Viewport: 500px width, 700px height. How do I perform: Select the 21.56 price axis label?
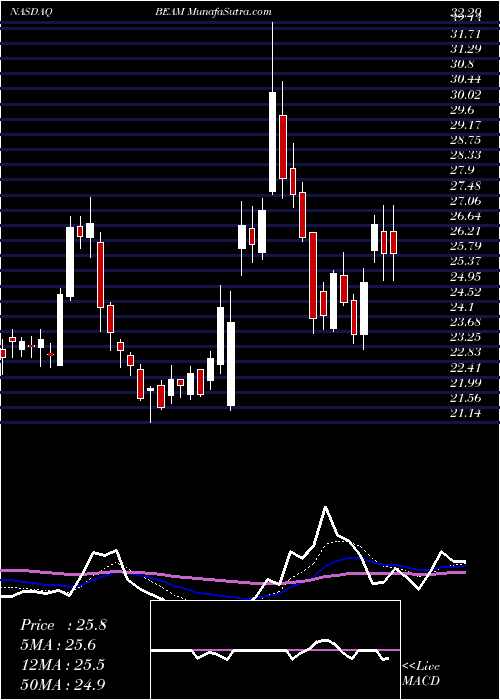(x=466, y=399)
